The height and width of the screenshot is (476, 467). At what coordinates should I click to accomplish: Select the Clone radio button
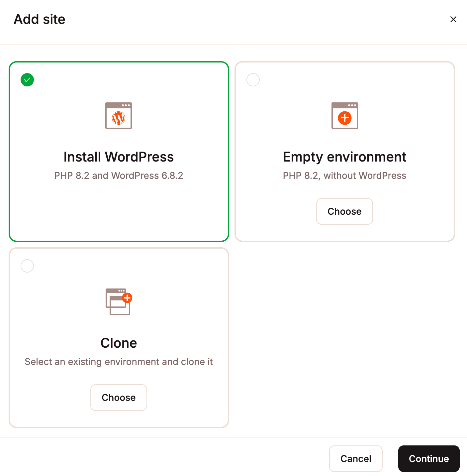(27, 266)
